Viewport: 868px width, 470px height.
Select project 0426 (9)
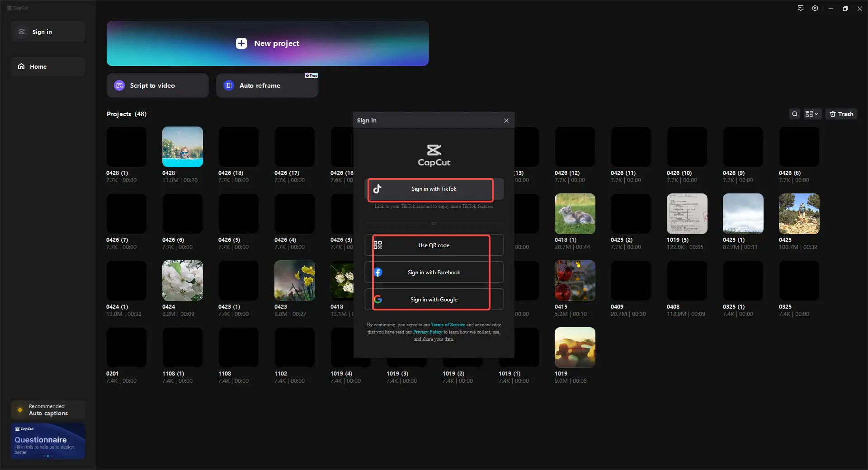click(743, 147)
